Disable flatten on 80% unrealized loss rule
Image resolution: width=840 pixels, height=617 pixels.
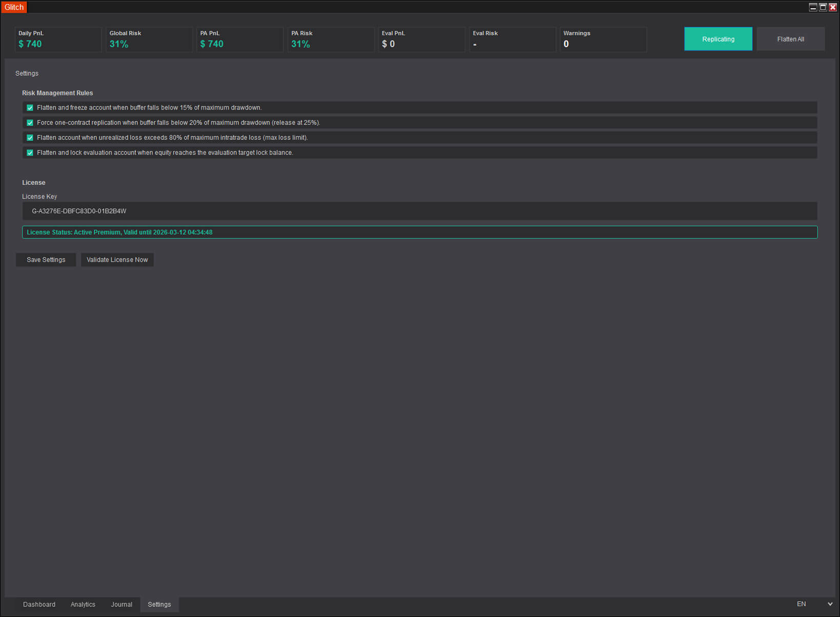point(30,138)
